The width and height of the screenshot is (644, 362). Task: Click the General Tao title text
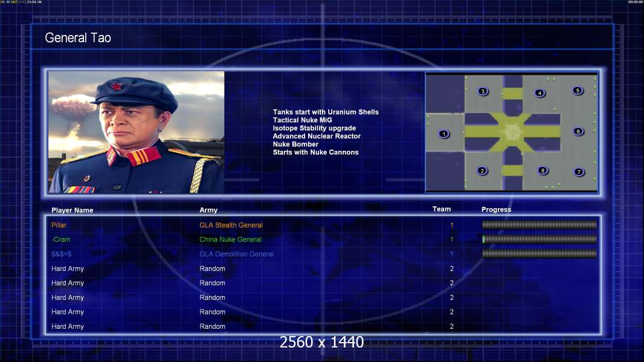pos(78,38)
